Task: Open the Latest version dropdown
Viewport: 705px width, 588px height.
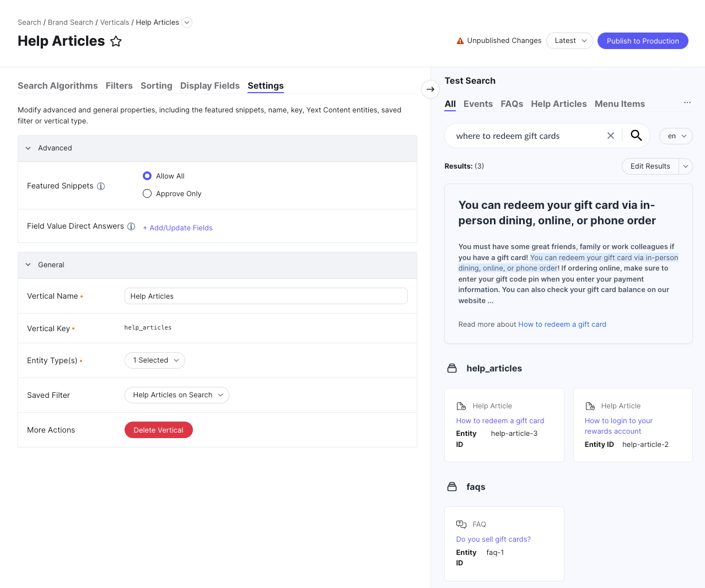Action: pyautogui.click(x=569, y=41)
